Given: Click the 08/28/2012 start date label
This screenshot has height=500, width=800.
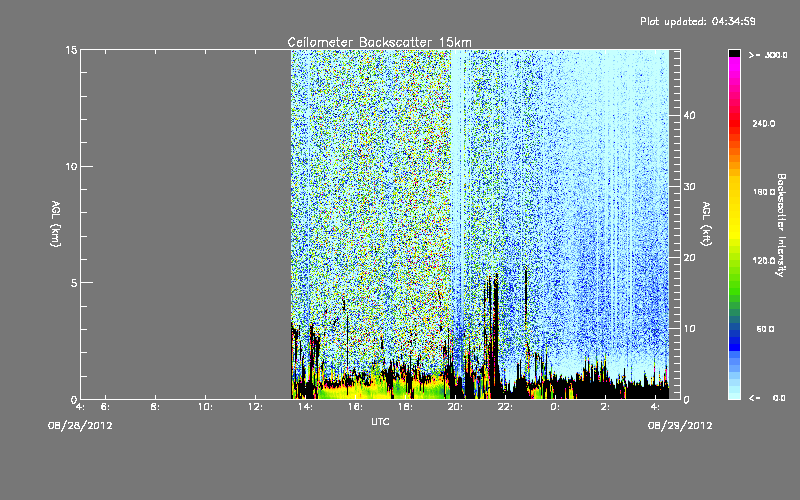Looking at the screenshot, I should 80,426.
